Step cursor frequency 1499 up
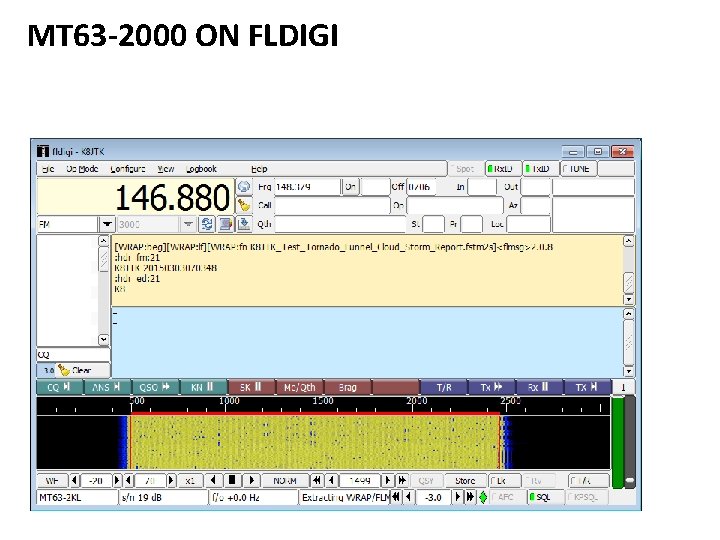The image size is (720, 540). pyautogui.click(x=387, y=480)
